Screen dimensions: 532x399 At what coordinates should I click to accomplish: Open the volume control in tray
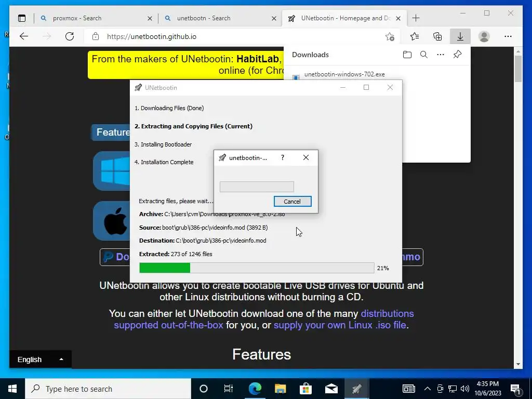pyautogui.click(x=465, y=389)
